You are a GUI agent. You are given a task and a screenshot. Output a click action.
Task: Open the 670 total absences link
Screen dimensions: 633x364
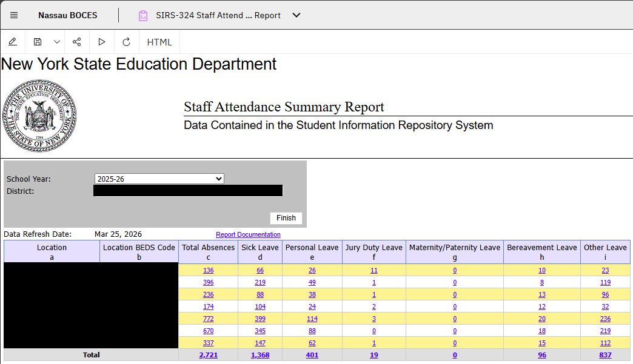coord(209,331)
